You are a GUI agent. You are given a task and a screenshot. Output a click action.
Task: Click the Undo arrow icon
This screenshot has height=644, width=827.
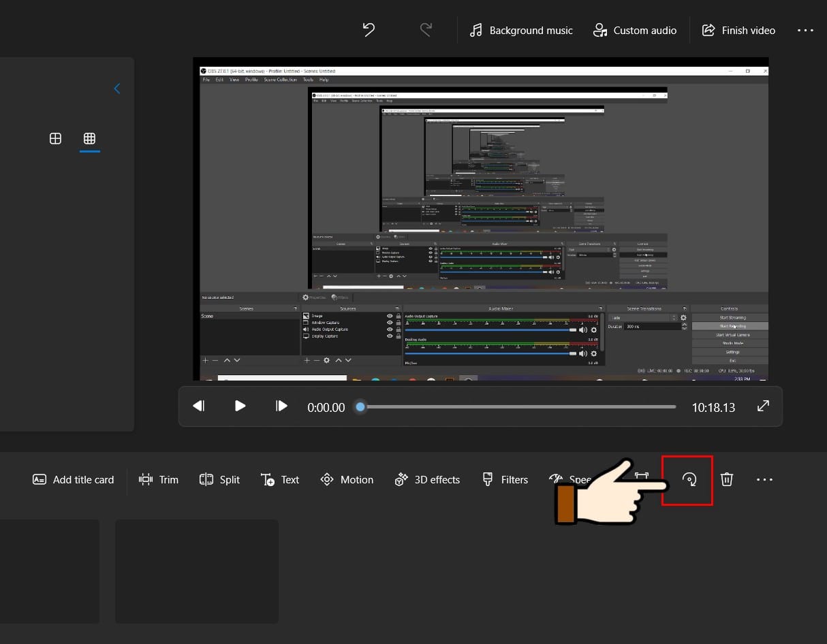[x=369, y=30]
